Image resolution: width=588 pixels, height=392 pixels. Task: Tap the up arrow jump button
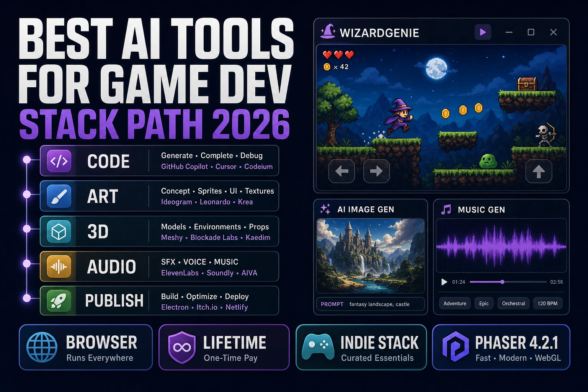click(x=539, y=171)
